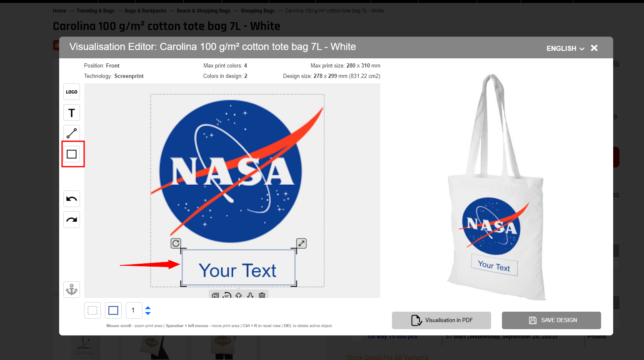Click the product page heading behind the dialog
Image resolution: width=644 pixels, height=360 pixels.
(x=167, y=26)
